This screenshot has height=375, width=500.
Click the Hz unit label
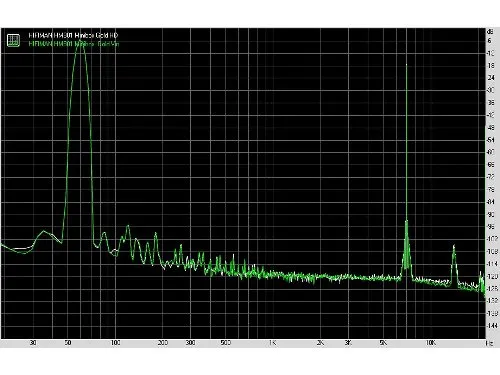[x=489, y=343]
